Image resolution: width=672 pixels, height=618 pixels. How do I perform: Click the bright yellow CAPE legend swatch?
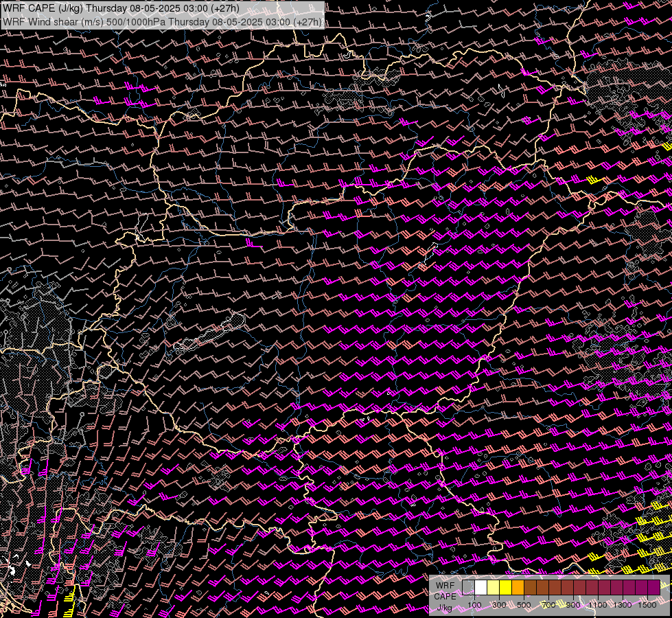(x=505, y=588)
